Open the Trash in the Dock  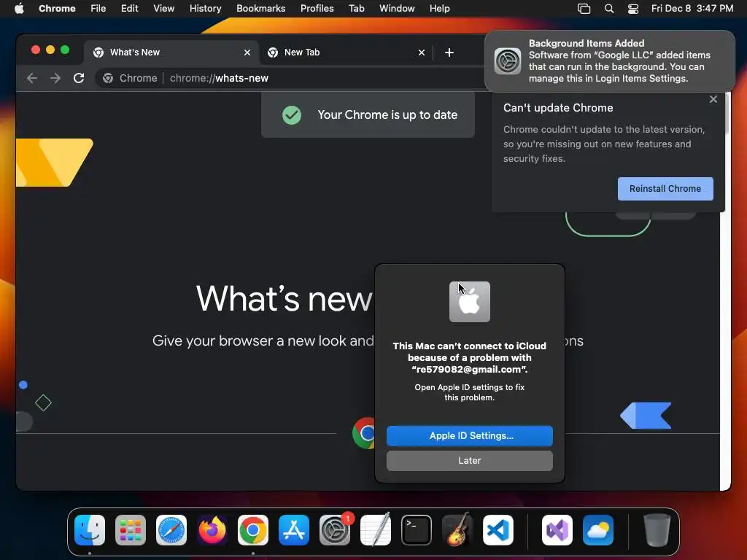click(657, 529)
